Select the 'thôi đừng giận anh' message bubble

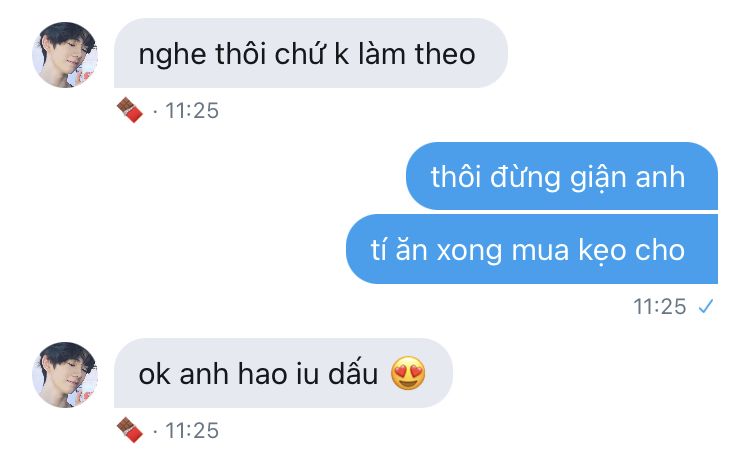point(562,176)
